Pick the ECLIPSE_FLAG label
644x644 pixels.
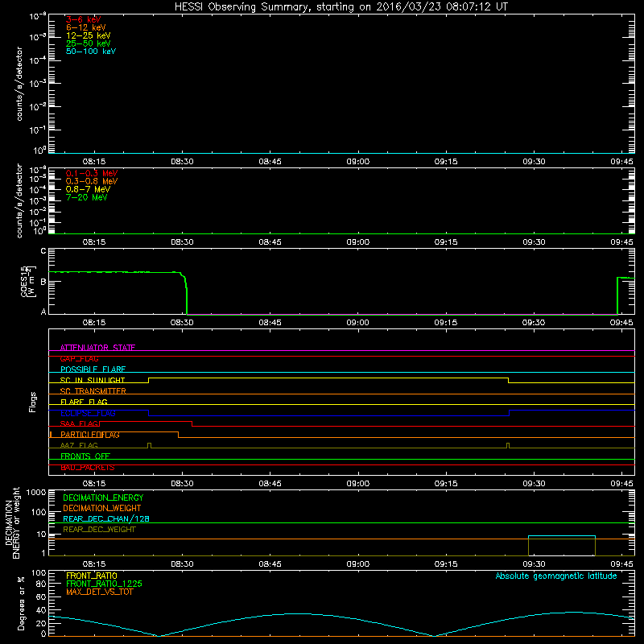tap(88, 413)
